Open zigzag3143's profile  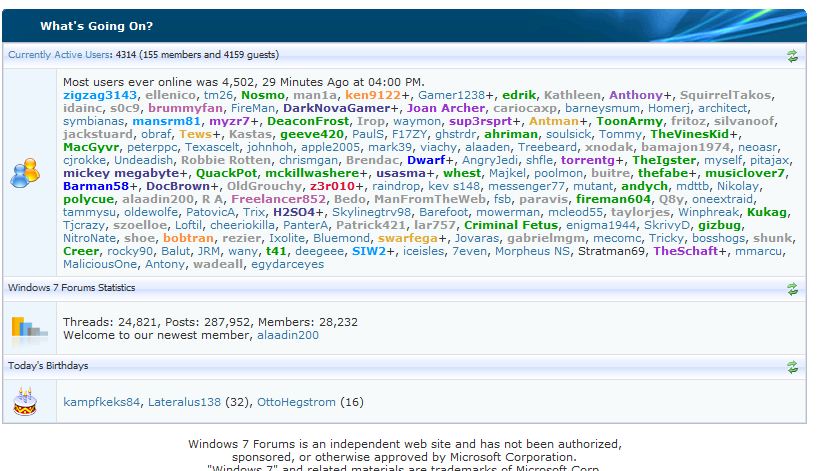pyautogui.click(x=100, y=95)
